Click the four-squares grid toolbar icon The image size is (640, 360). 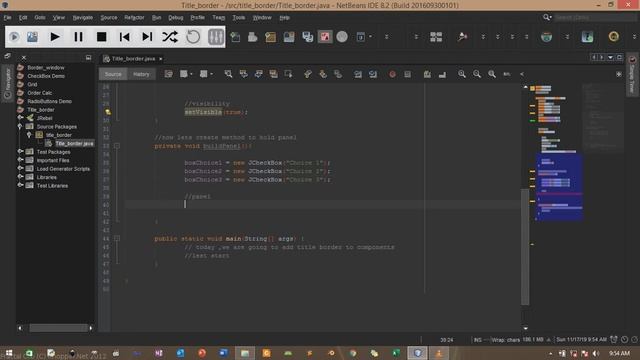[436, 37]
